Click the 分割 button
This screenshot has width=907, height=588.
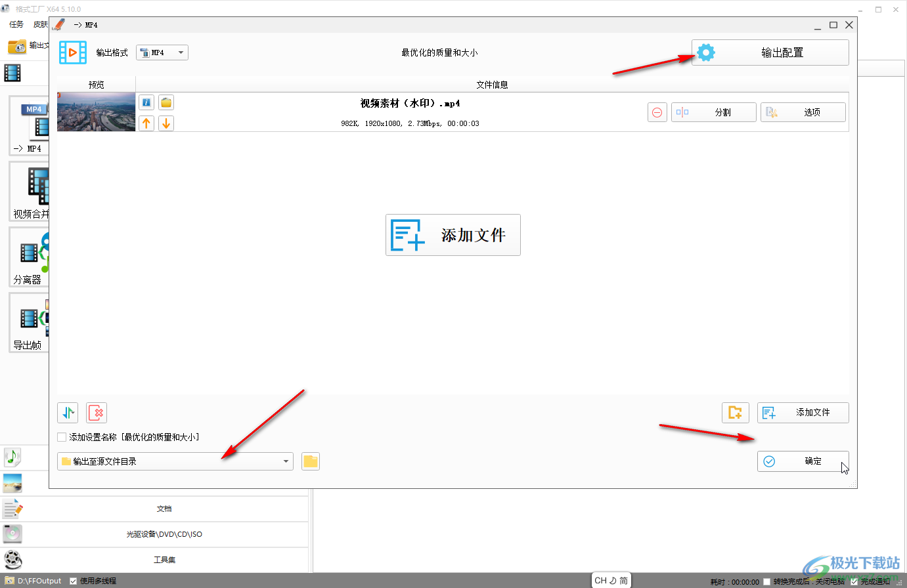click(714, 112)
